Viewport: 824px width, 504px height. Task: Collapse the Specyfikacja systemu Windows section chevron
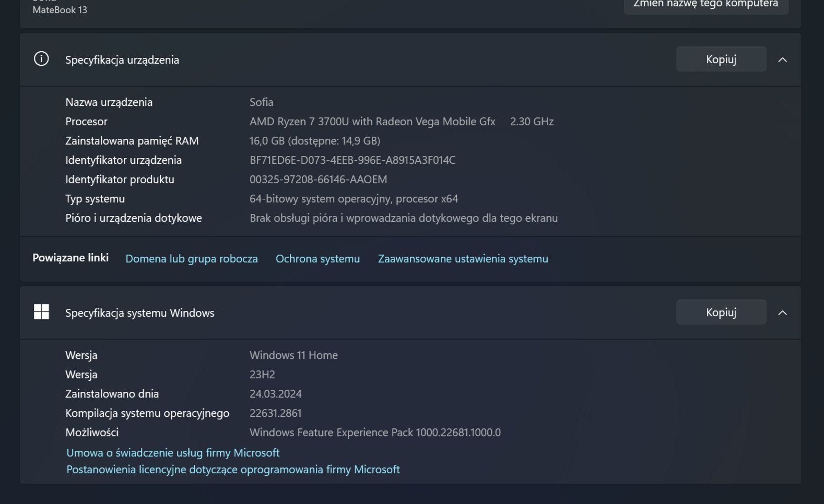pos(782,313)
